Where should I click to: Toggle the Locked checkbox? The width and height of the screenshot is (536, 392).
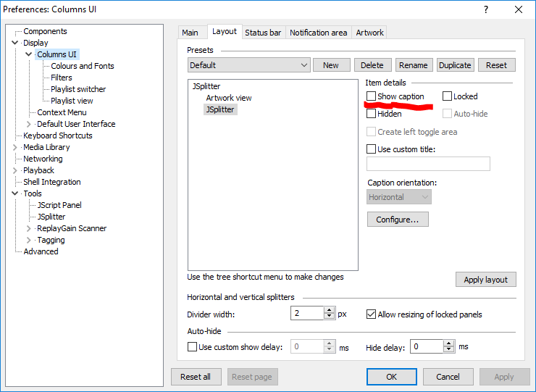(x=448, y=96)
